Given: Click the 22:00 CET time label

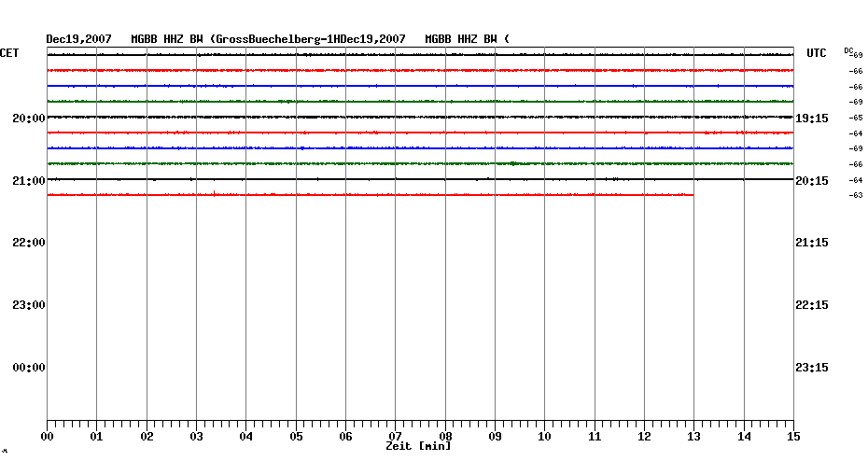Looking at the screenshot, I should point(29,243).
